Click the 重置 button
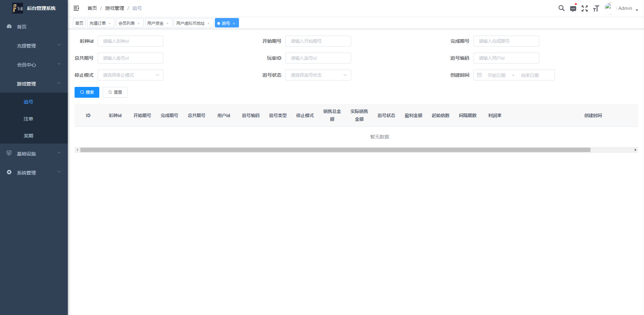644x315 pixels. (x=115, y=92)
